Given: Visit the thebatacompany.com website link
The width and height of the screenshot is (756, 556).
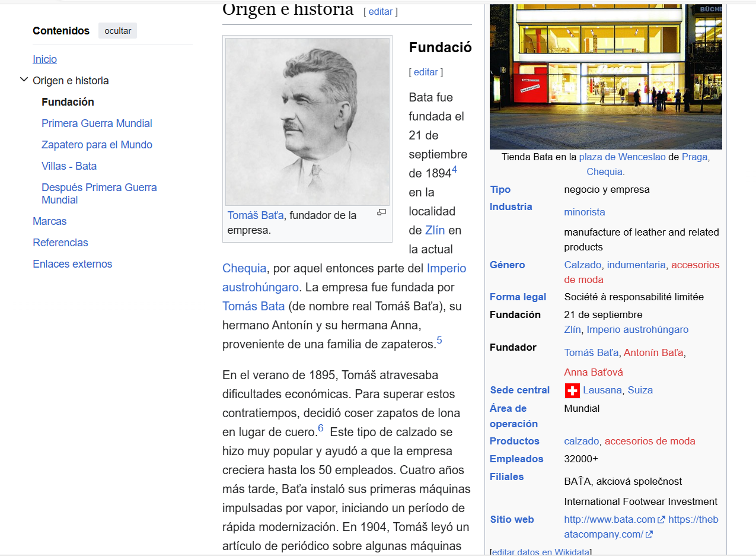Looking at the screenshot, I should point(642,527).
